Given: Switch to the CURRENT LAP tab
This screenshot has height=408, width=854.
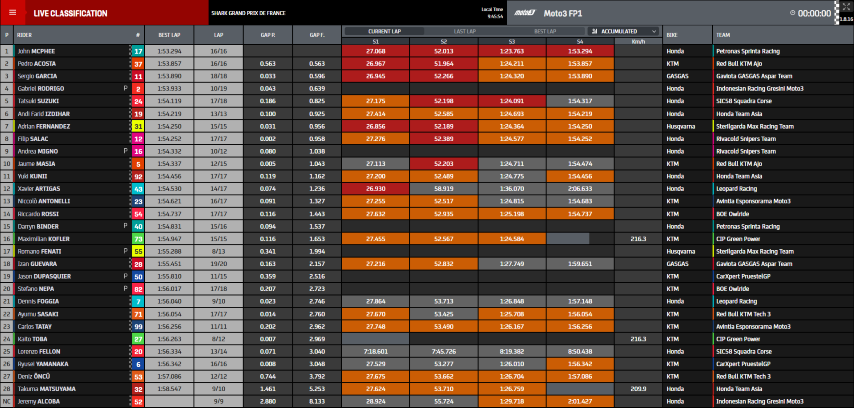Looking at the screenshot, I should (385, 32).
